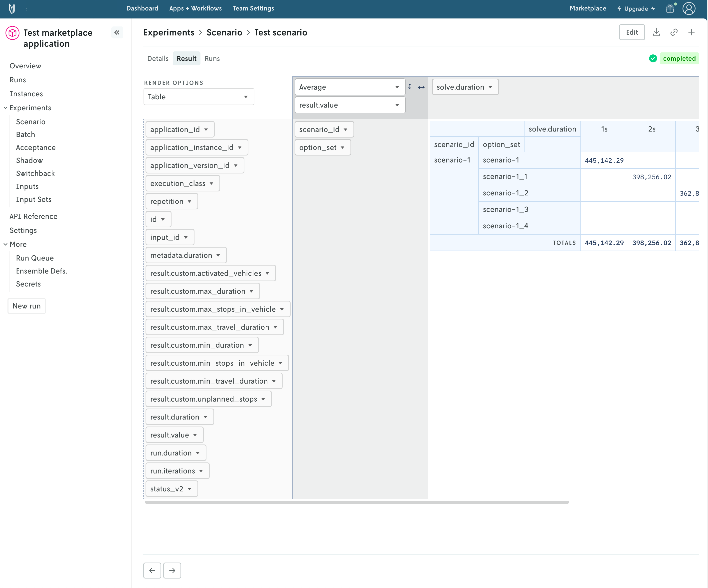Click the Edit button

631,32
